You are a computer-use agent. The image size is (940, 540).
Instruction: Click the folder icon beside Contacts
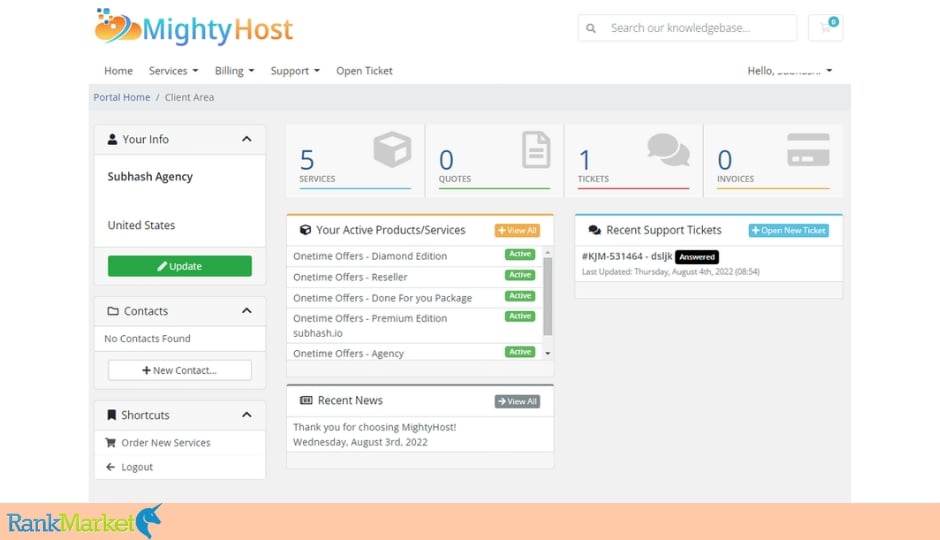(113, 311)
